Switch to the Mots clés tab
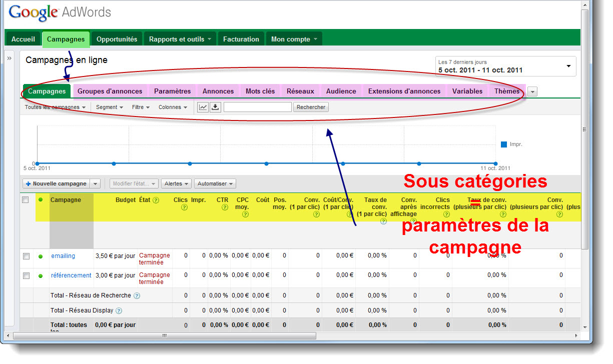613x364 pixels. pos(260,91)
